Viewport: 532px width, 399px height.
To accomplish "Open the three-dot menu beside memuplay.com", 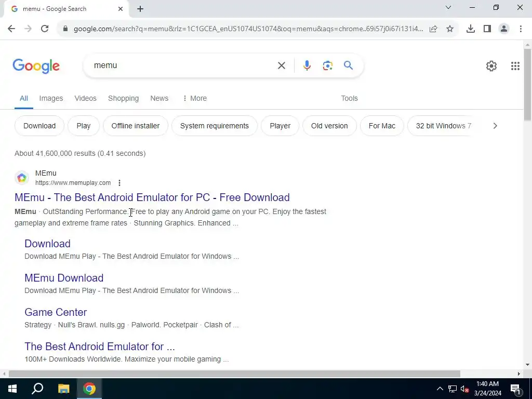I will coord(119,183).
